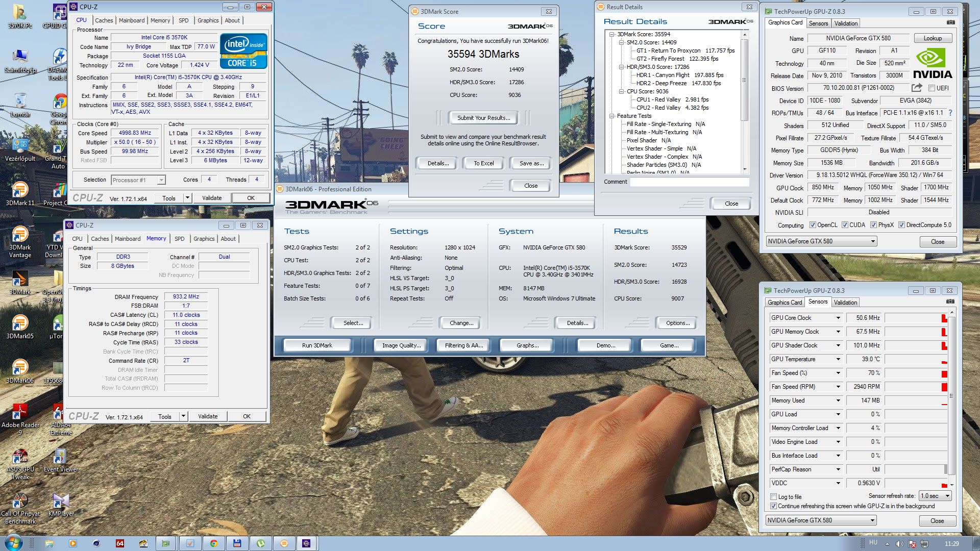Screen dimensions: 980x551
Task: Enable the Log to file checkbox
Action: pyautogui.click(x=773, y=497)
